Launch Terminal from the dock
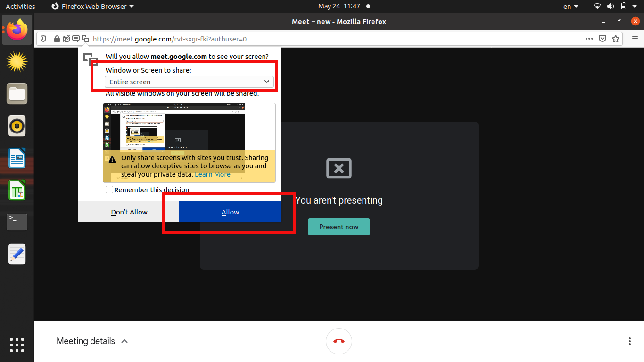644x362 pixels. [17, 222]
